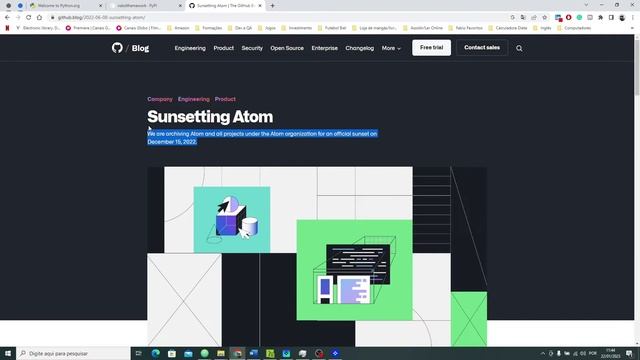Bookmark this page with the star icon

(544, 18)
